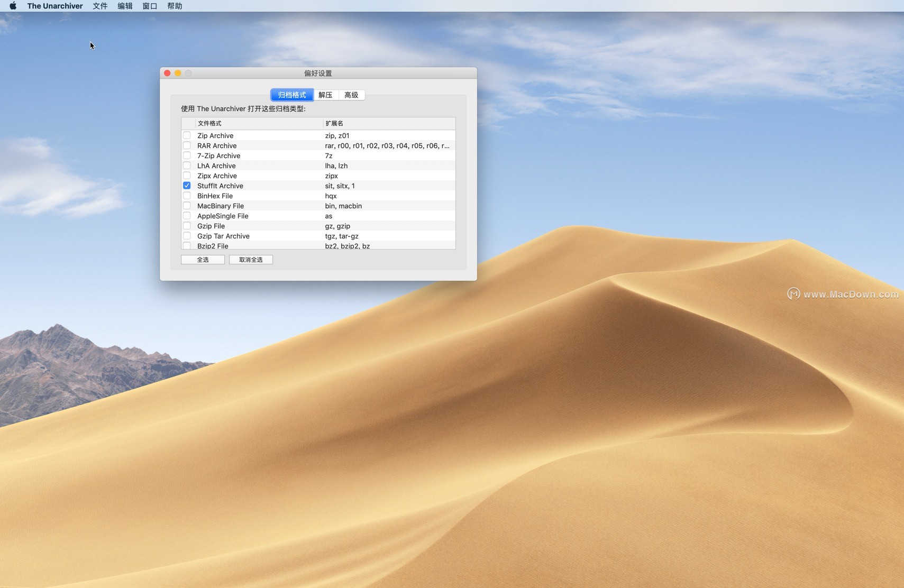Switch to the 解压 tab
This screenshot has width=904, height=588.
(x=325, y=95)
